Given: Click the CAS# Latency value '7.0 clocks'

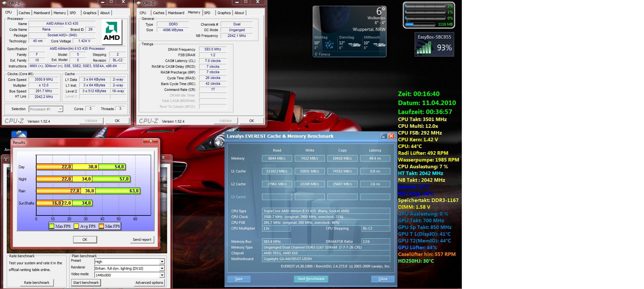Looking at the screenshot, I should pyautogui.click(x=213, y=61).
